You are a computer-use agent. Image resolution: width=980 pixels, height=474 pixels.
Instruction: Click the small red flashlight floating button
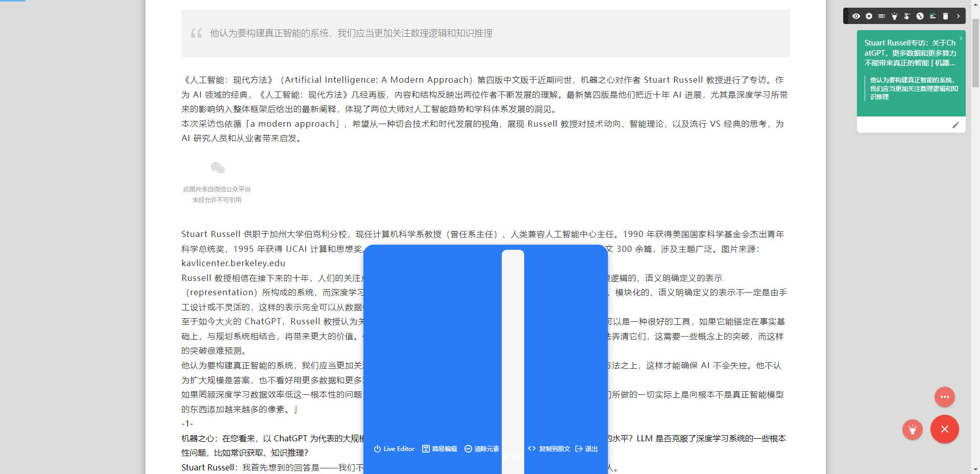(913, 430)
